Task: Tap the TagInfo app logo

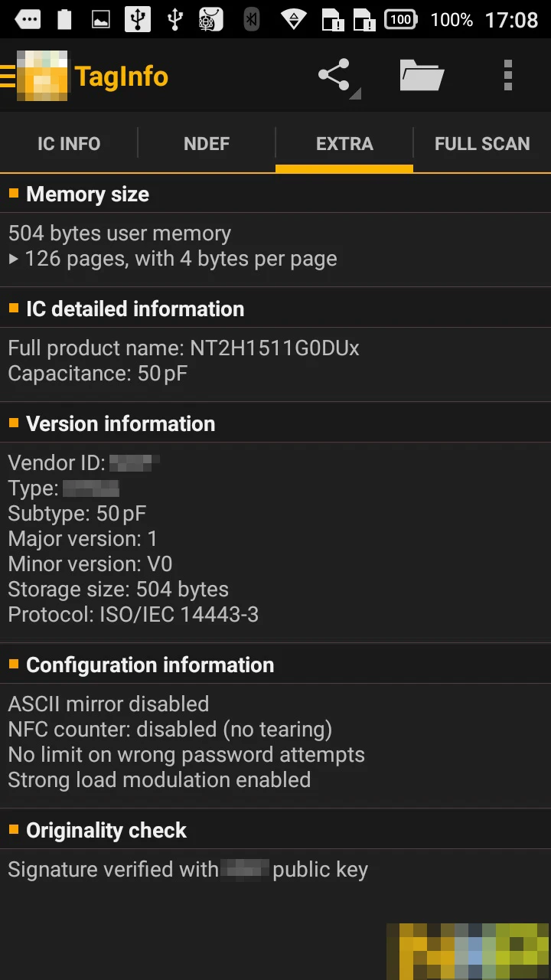Action: tap(42, 75)
